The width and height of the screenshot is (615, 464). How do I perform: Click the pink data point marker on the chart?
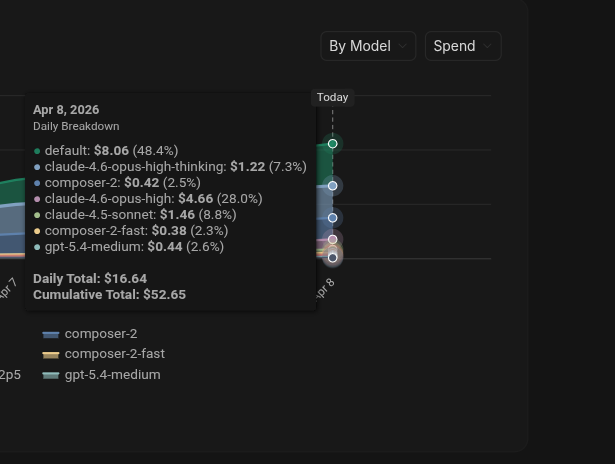tap(333, 240)
